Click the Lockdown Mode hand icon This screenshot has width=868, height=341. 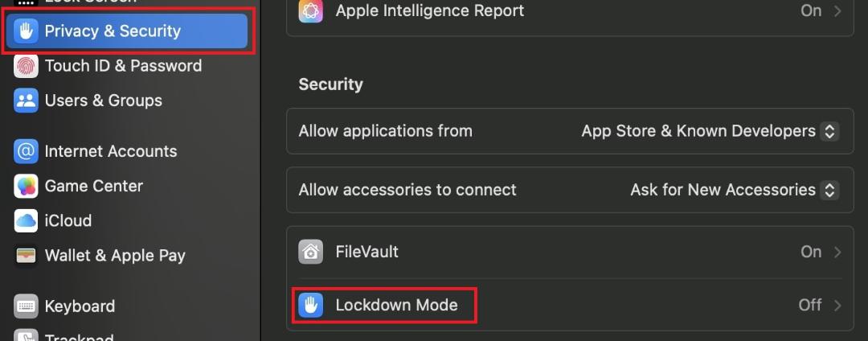tap(310, 305)
